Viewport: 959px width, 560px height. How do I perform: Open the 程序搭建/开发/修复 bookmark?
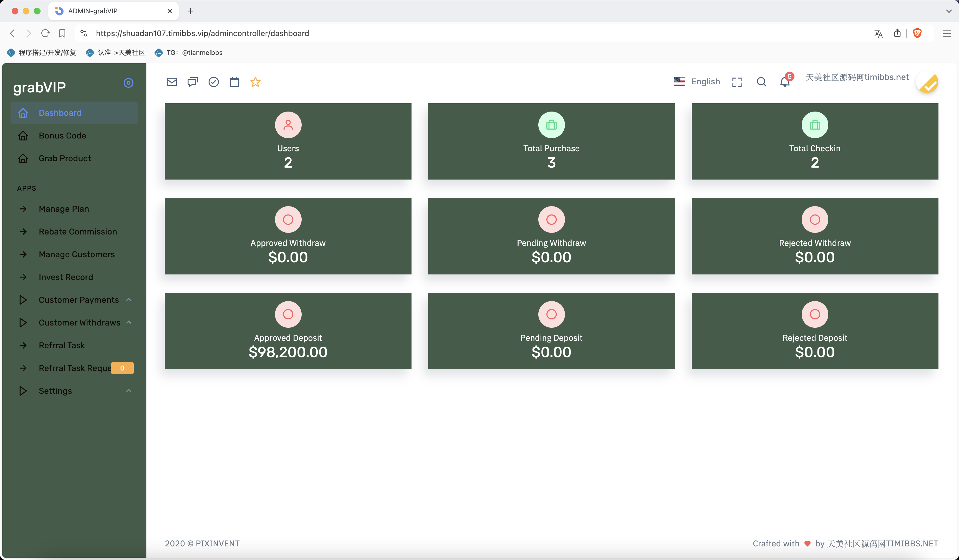pos(41,52)
